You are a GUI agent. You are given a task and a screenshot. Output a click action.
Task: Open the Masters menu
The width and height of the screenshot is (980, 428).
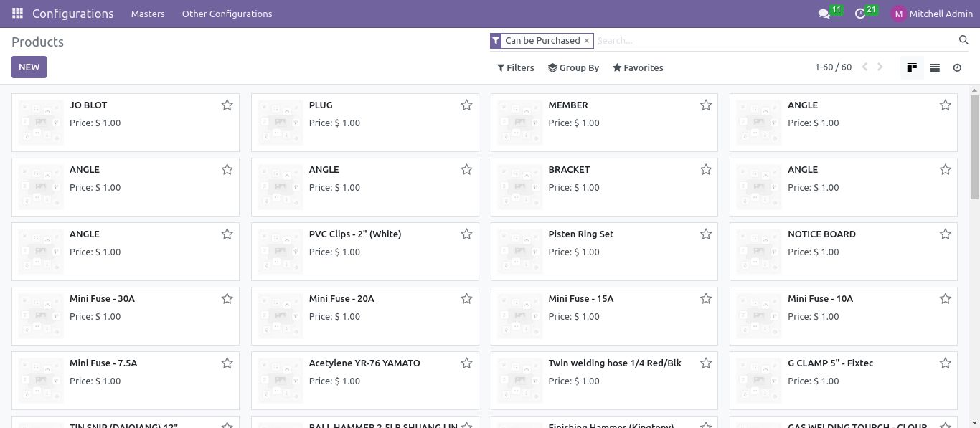(148, 14)
